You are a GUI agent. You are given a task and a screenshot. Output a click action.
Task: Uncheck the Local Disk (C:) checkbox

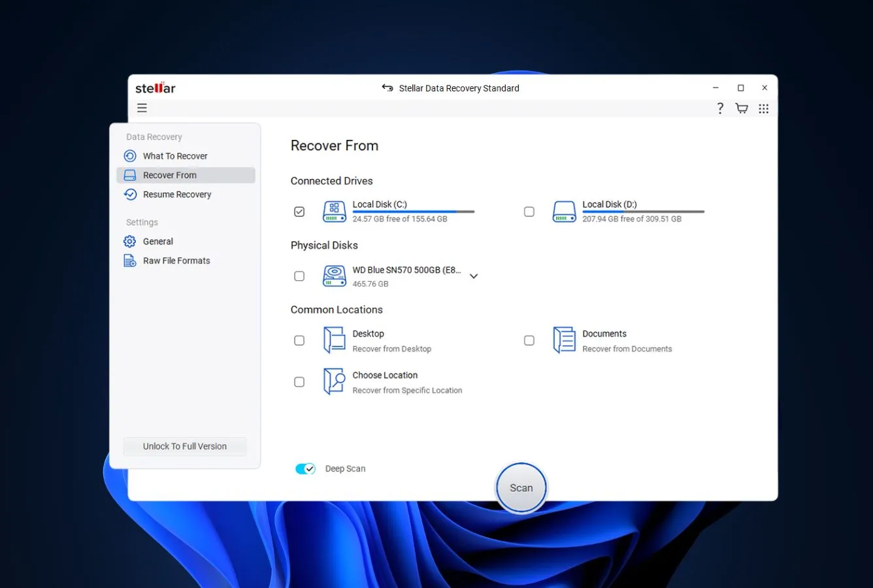(x=299, y=212)
